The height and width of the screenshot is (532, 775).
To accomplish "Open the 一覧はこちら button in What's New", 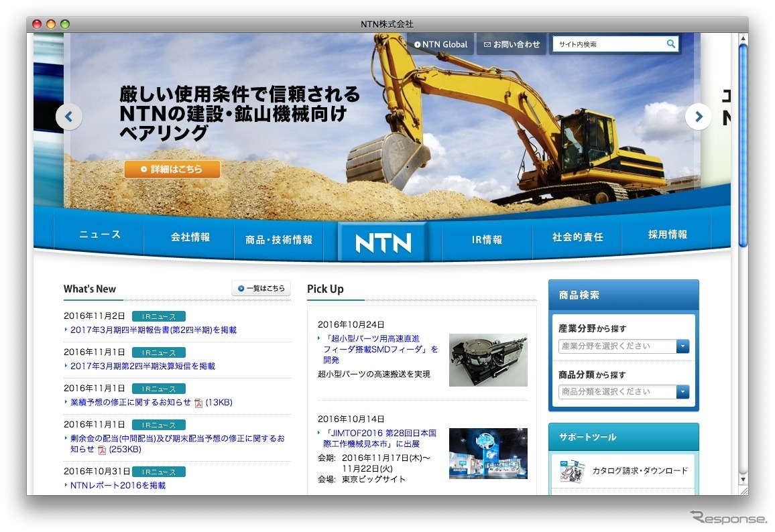I will (x=261, y=288).
